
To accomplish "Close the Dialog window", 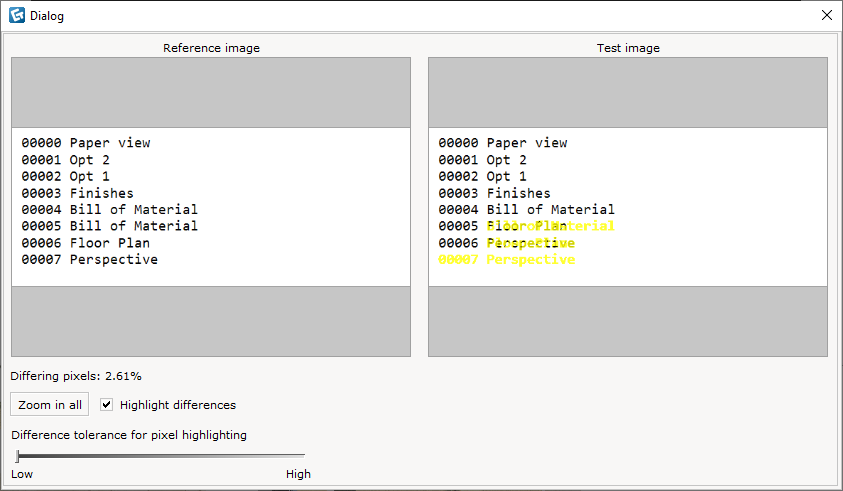I will click(x=827, y=15).
